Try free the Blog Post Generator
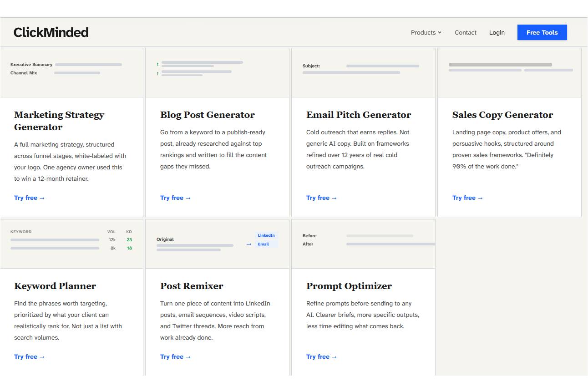Image resolution: width=588 pixels, height=392 pixels. 176,198
